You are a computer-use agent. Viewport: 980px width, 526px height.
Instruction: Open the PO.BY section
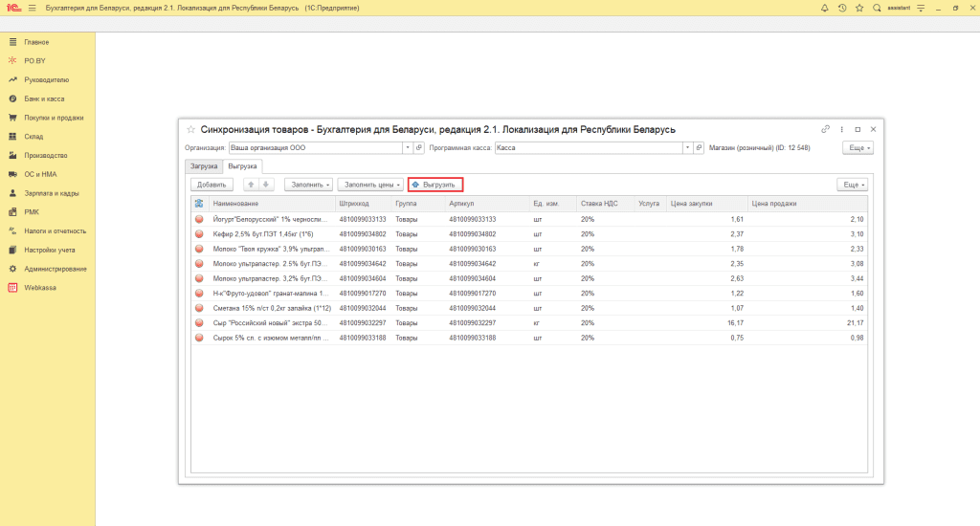pyautogui.click(x=35, y=60)
